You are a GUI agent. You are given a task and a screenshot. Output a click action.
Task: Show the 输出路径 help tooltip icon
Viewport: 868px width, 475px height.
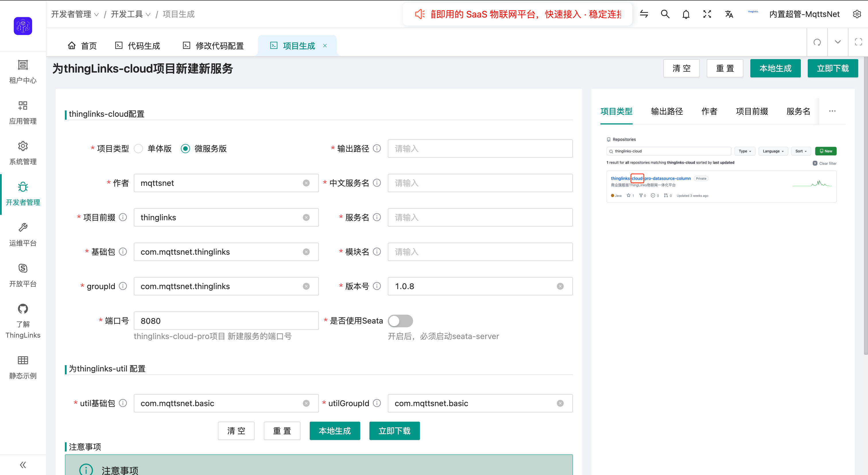click(x=377, y=149)
